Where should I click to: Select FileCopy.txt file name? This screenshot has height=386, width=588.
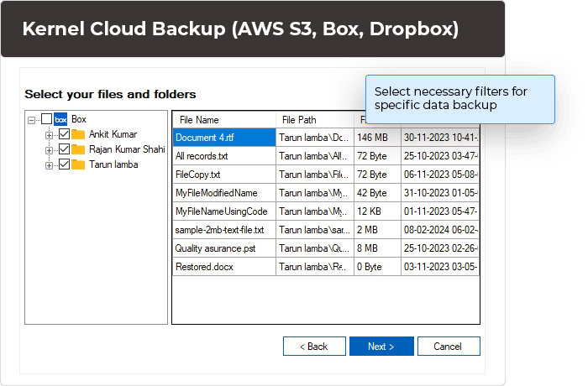(x=198, y=175)
